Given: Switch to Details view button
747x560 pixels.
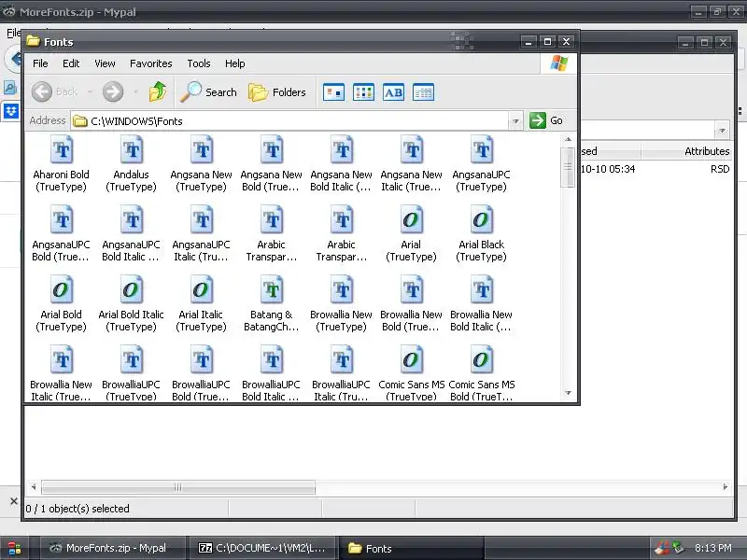Looking at the screenshot, I should pyautogui.click(x=424, y=92).
